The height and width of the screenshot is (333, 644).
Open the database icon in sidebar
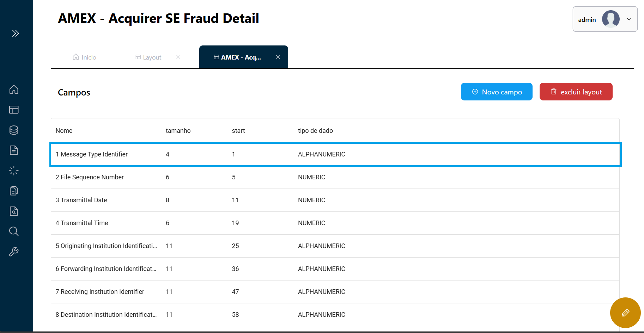click(14, 130)
